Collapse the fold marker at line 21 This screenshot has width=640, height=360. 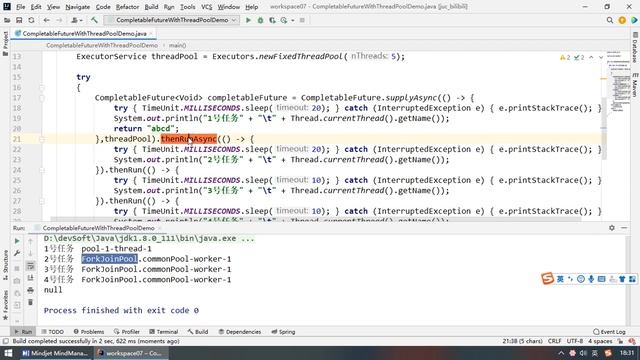[42, 139]
